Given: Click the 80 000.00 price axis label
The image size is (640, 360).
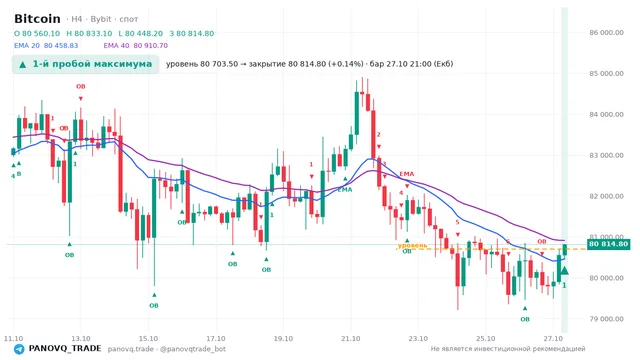Looking at the screenshot, I should click(x=607, y=278).
